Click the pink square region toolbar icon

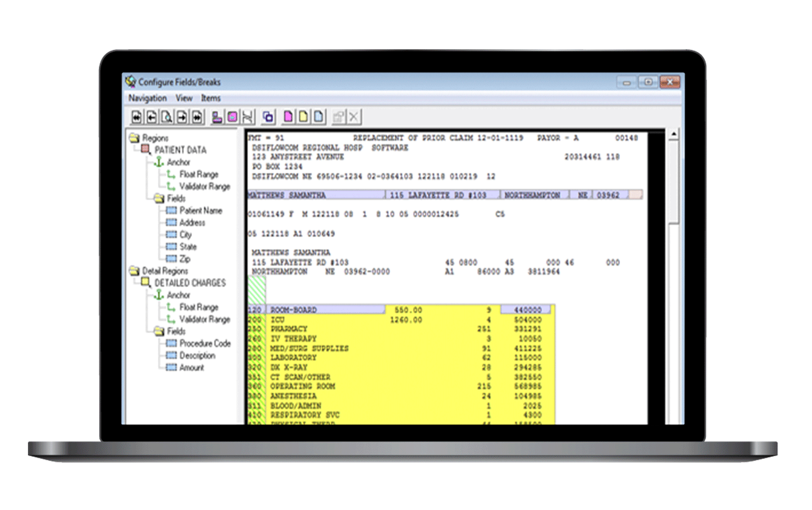(x=232, y=117)
